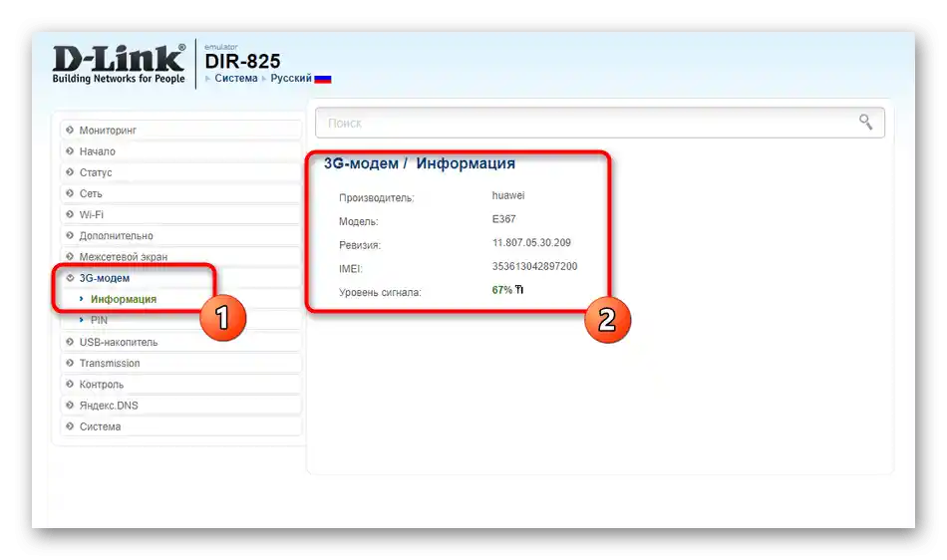Select the IMEI value 353613042897200
The height and width of the screenshot is (560, 947).
[x=534, y=266]
